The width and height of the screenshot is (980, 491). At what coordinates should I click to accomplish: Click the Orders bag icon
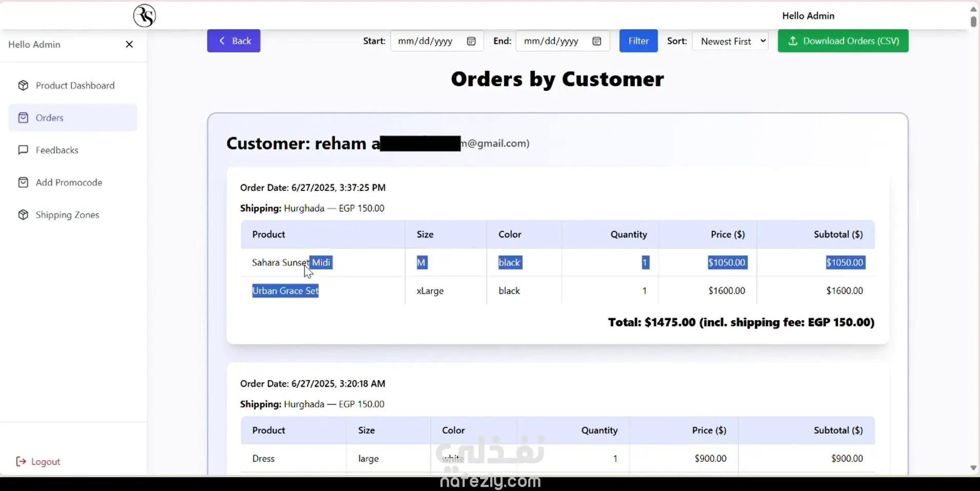23,118
